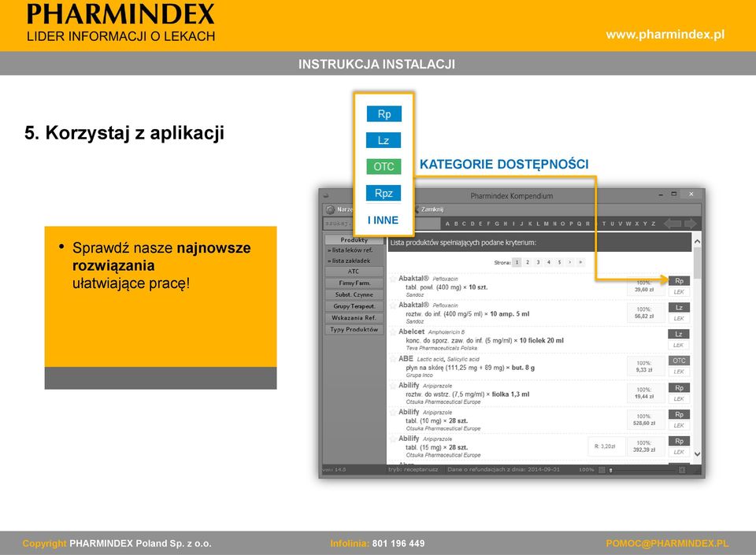Maximize the Pharmindex Kompendium window

[674, 194]
